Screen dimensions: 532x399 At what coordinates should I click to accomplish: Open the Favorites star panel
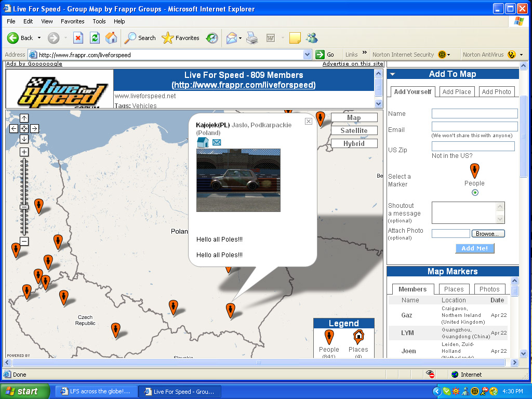tap(180, 38)
